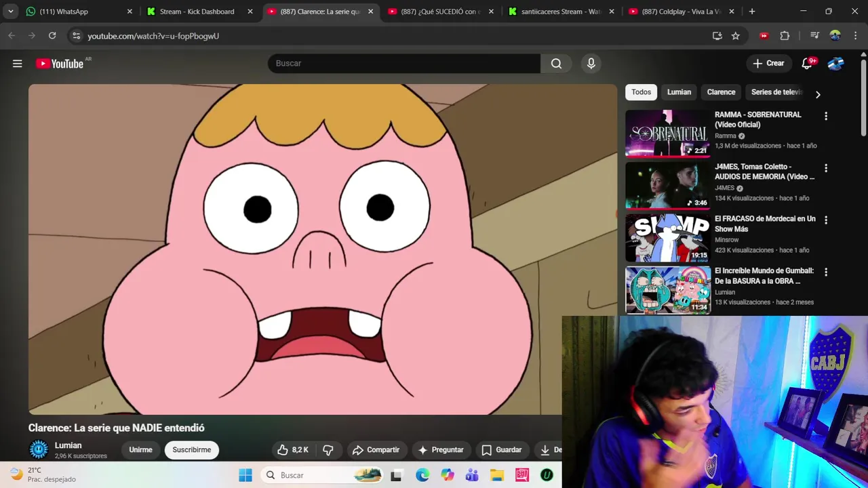
Task: Switch to the ¿Qué SUCEDIÓ con tab
Action: pyautogui.click(x=441, y=12)
